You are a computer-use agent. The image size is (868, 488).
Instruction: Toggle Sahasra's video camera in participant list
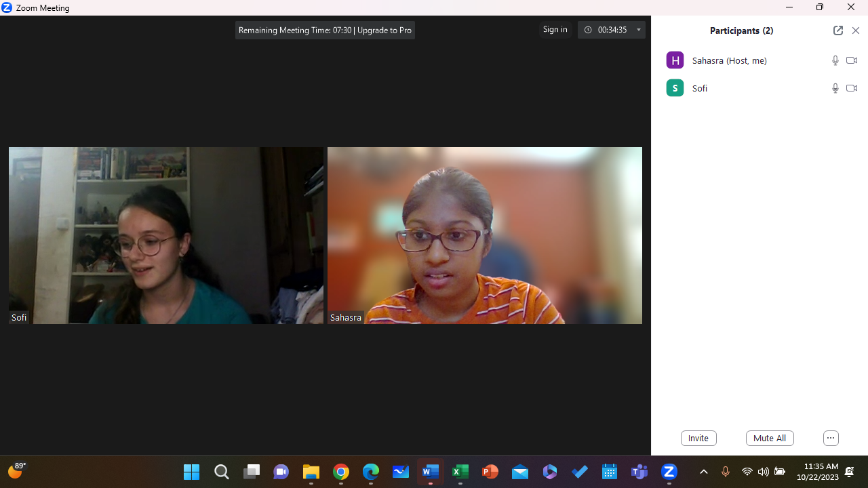click(x=852, y=60)
